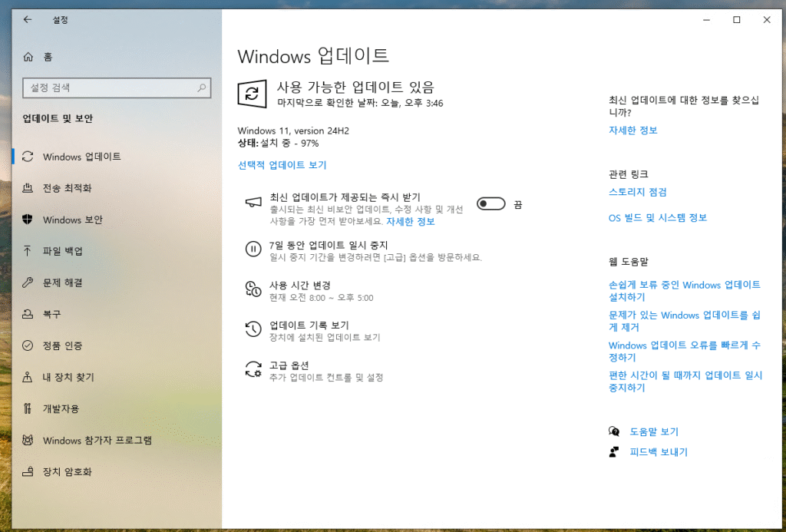Click the Windows 업데이트 page heading

(x=313, y=56)
